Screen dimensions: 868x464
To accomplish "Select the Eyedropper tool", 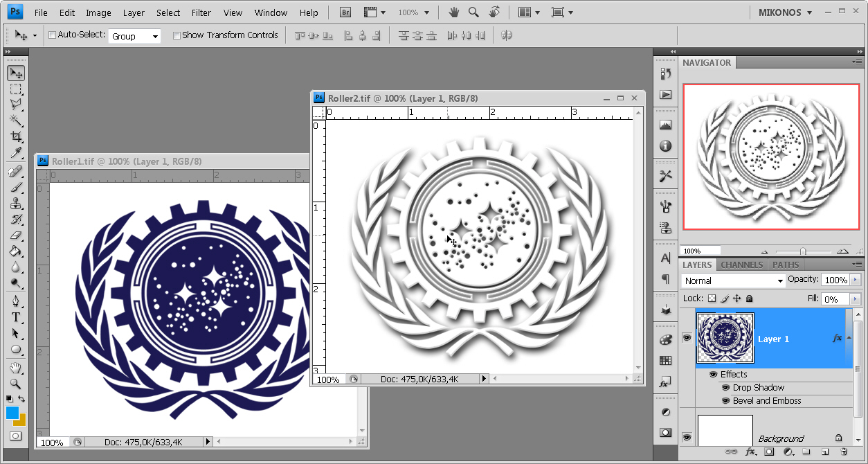I will [15, 153].
